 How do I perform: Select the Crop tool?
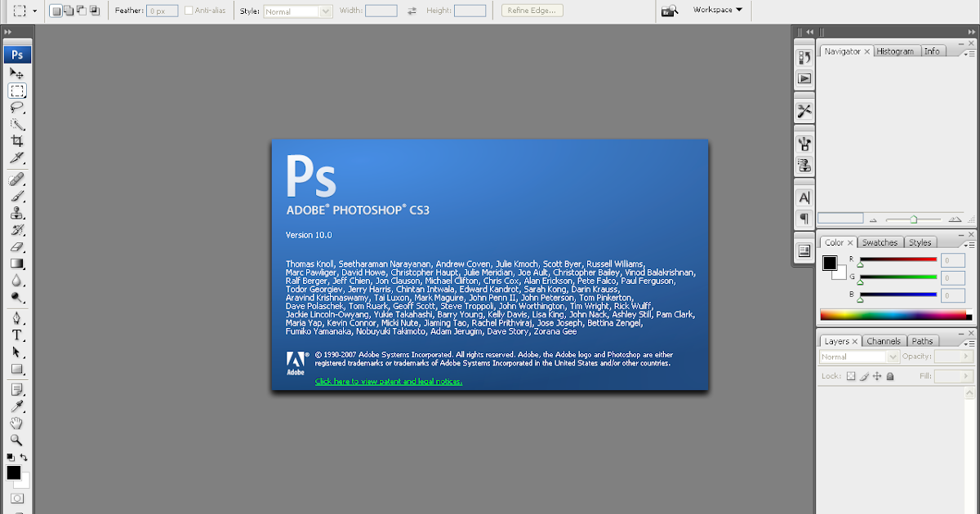(17, 141)
